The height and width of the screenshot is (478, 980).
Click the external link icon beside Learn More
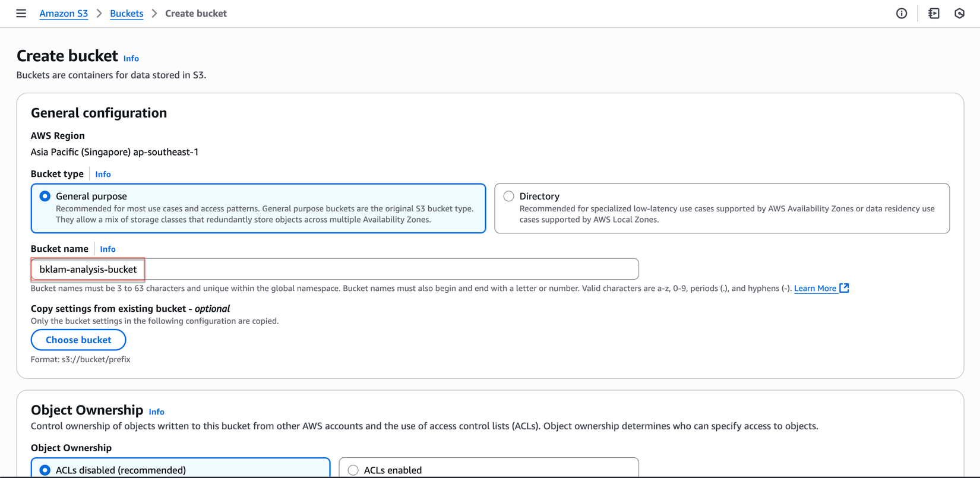pos(844,288)
